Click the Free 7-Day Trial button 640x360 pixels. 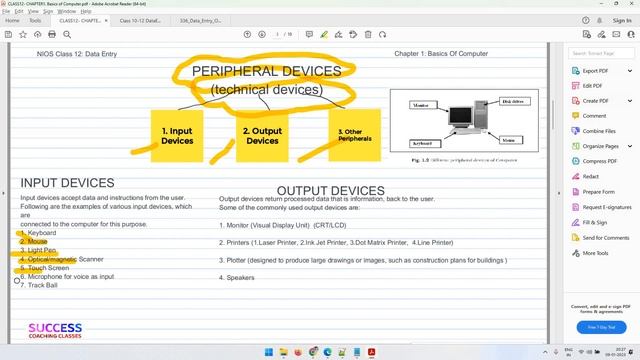(x=601, y=327)
